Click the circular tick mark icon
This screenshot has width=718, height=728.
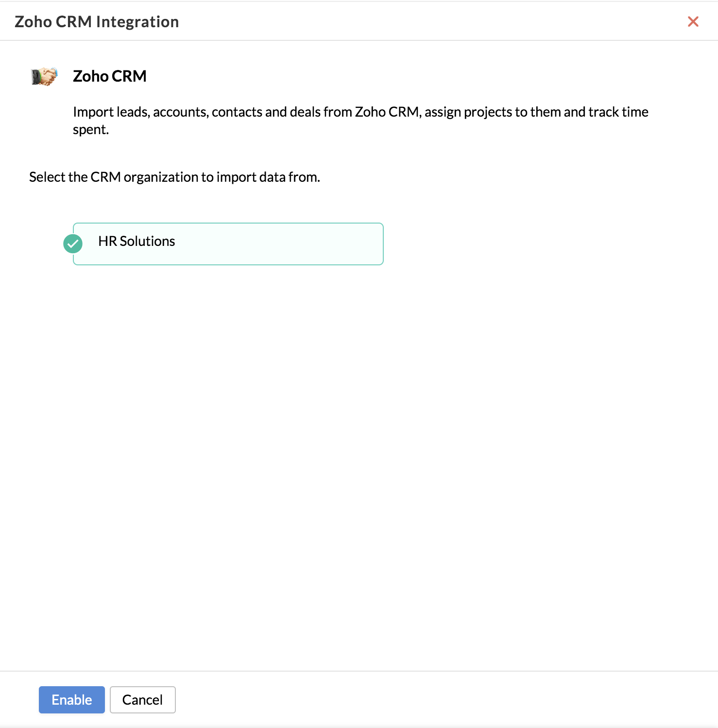(x=73, y=243)
